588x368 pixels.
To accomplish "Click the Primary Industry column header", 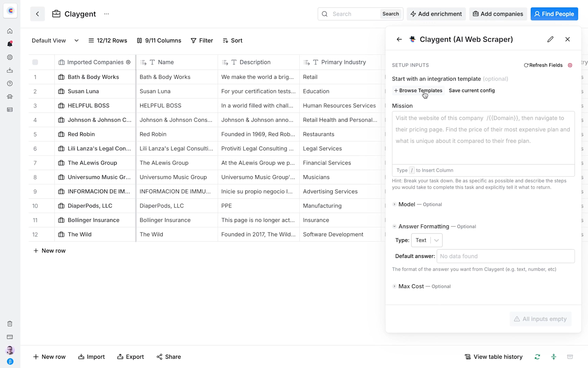I will [x=340, y=62].
